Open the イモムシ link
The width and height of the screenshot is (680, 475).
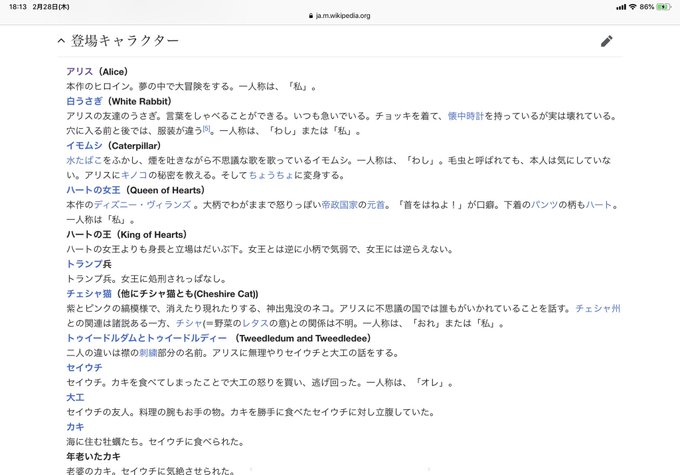85,145
